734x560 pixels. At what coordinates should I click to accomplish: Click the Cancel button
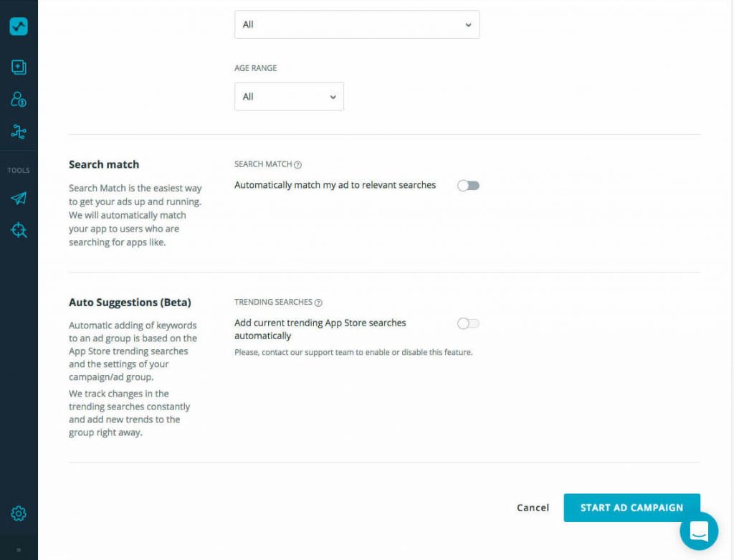533,508
